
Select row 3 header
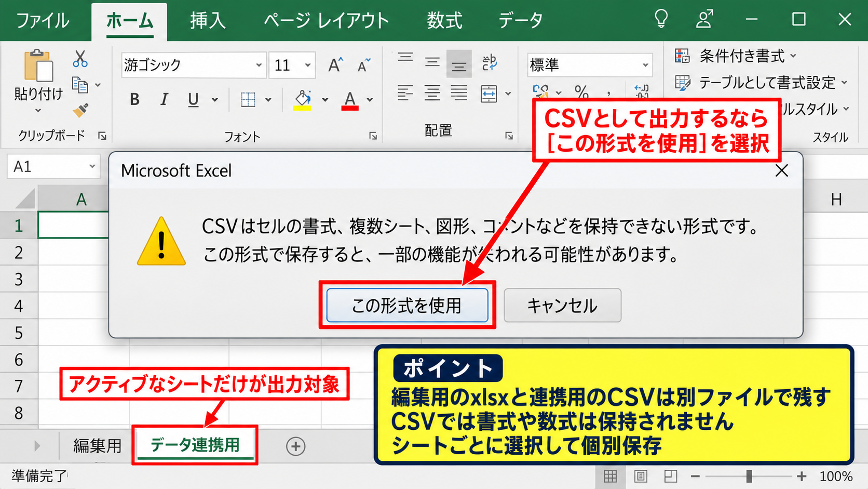pyautogui.click(x=19, y=279)
